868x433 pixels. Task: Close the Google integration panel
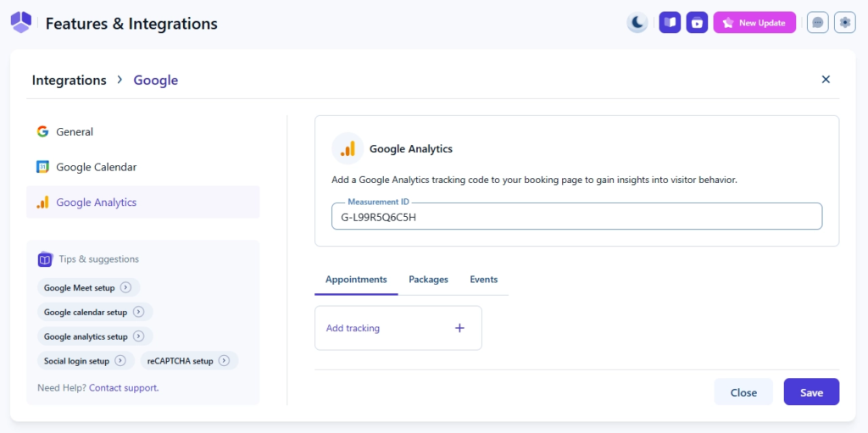point(826,80)
